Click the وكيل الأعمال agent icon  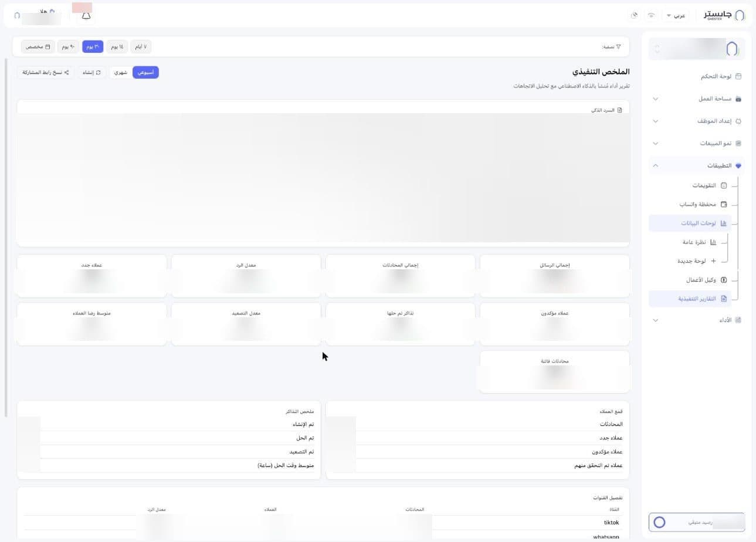(724, 280)
